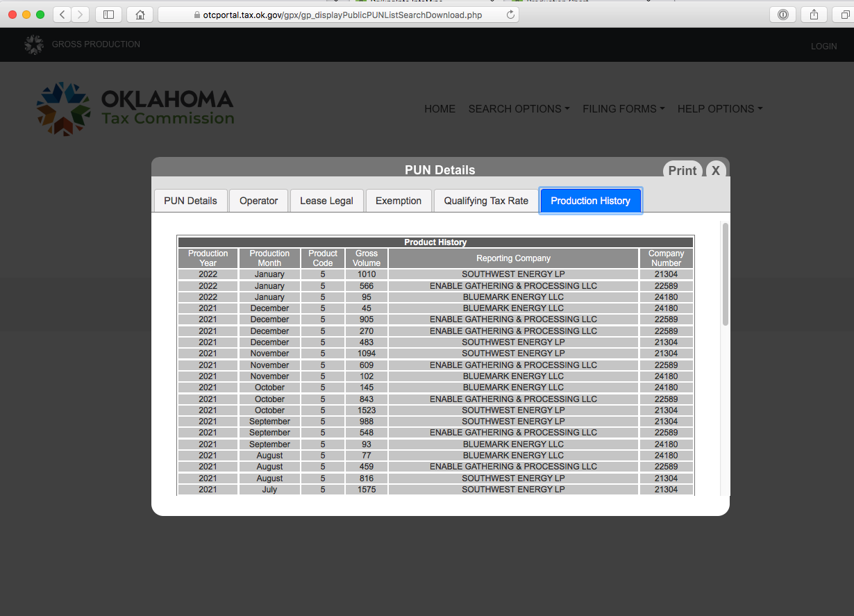Select the Production History tab
Screen dimensions: 854x616
point(591,201)
